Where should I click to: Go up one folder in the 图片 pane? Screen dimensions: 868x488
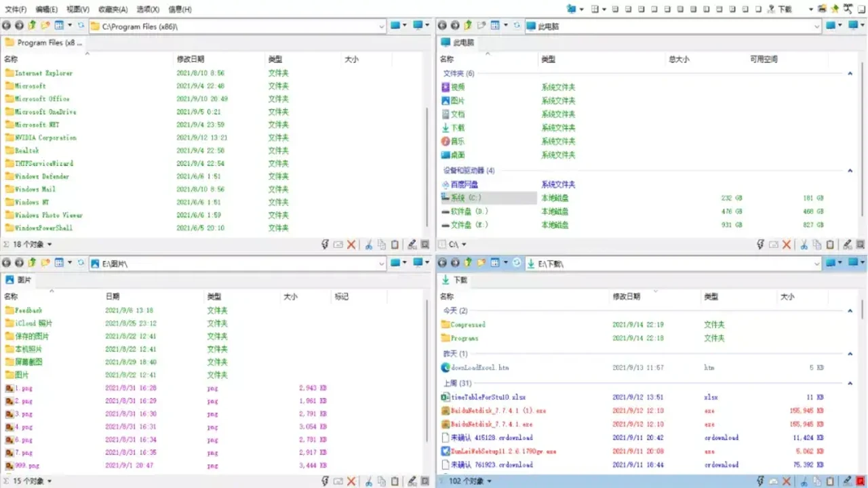pyautogui.click(x=32, y=262)
